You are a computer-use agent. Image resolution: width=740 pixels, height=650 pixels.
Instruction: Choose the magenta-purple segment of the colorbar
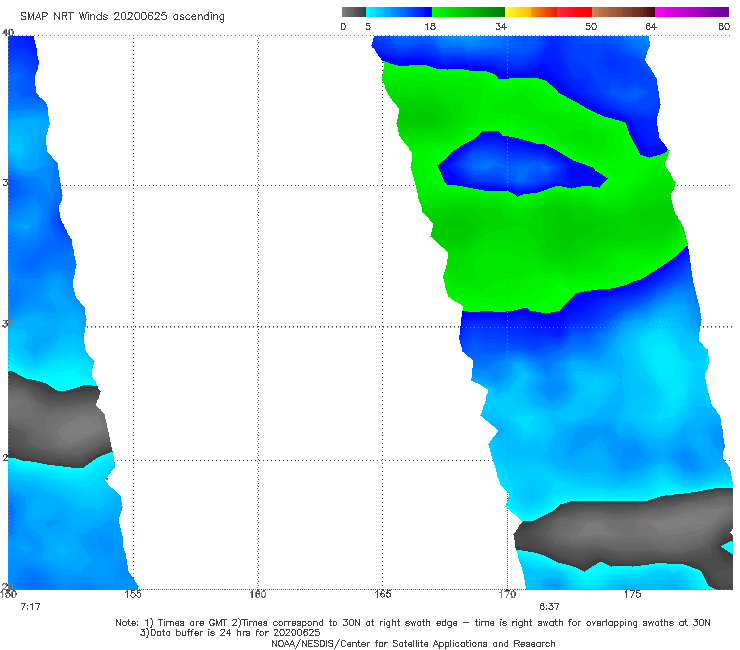pyautogui.click(x=692, y=12)
